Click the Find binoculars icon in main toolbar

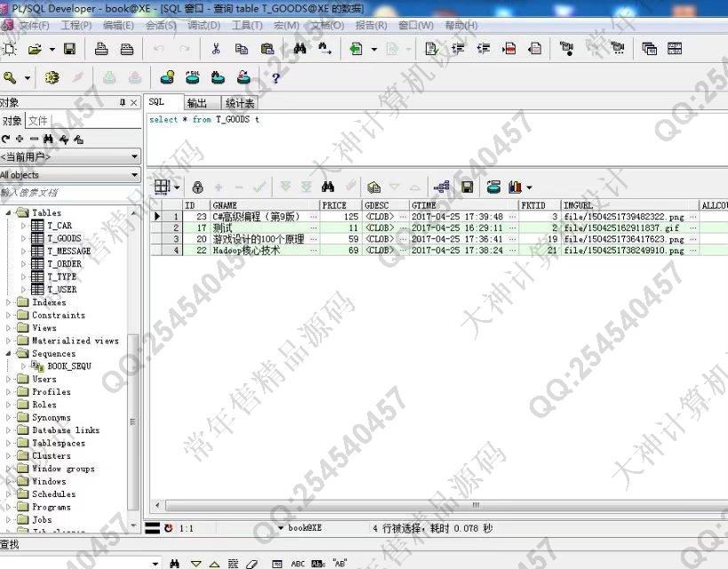pos(300,49)
